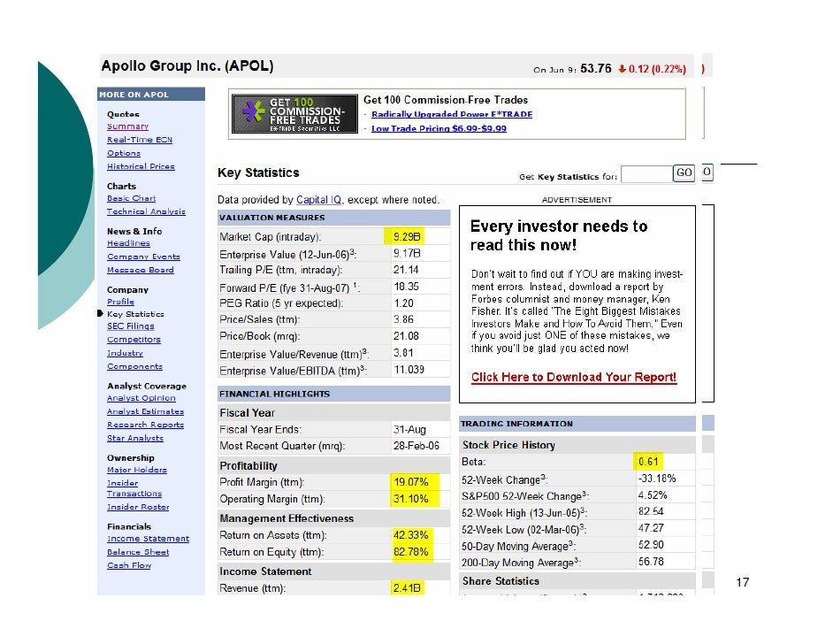The image size is (833, 644).
Task: Open Star Analysts link
Action: pos(135,438)
